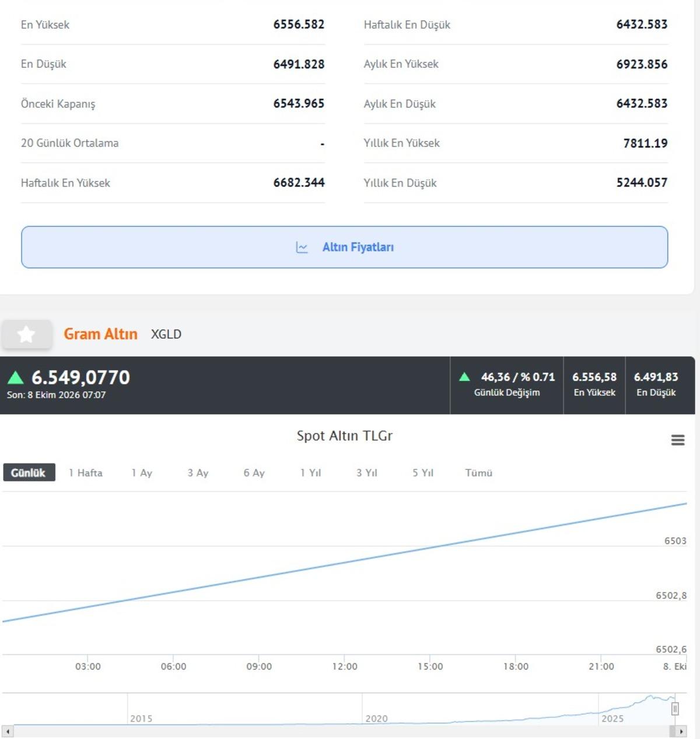Click the Yıllık En Yüksek value 7811.19
Screen dimensions: 700x739
pyautogui.click(x=645, y=143)
